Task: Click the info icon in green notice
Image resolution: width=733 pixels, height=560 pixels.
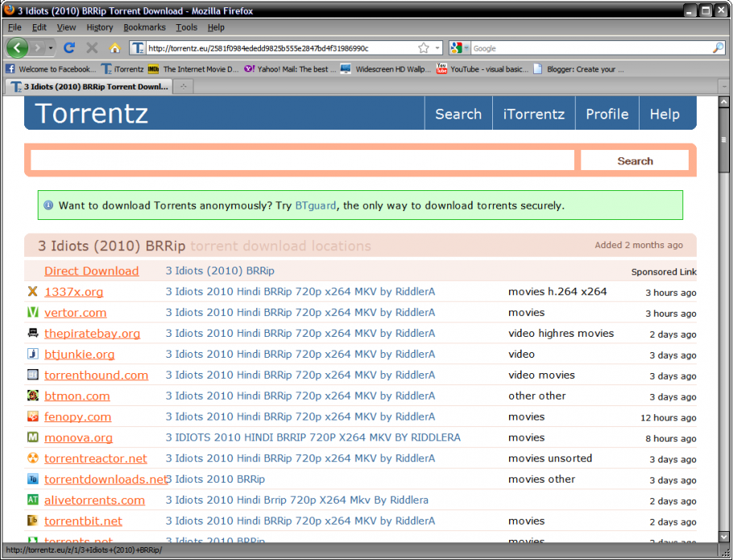Action: tap(48, 205)
